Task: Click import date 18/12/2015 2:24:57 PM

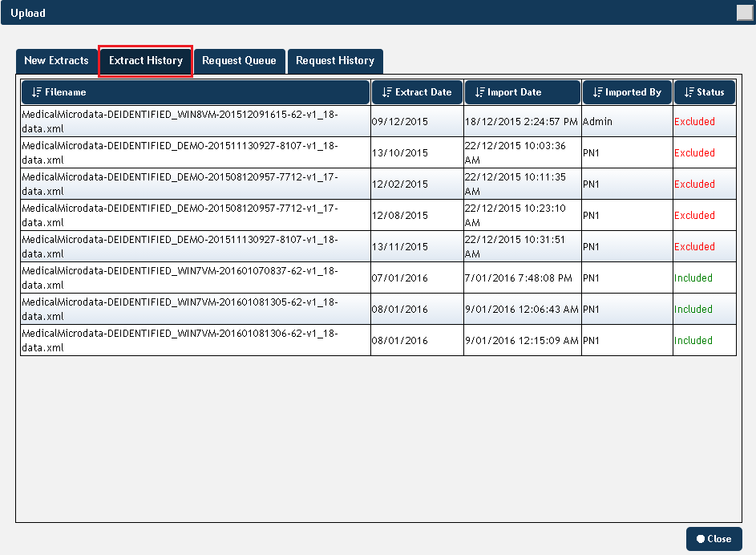Action: (x=521, y=122)
